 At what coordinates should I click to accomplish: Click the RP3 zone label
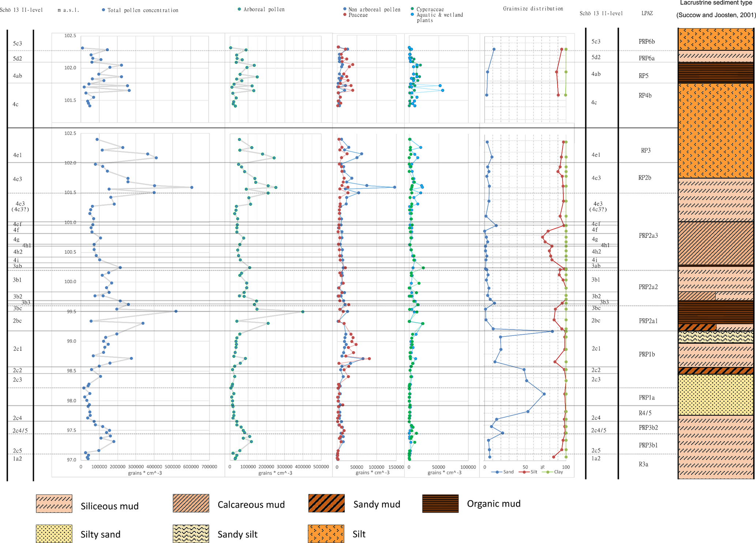[x=646, y=150]
